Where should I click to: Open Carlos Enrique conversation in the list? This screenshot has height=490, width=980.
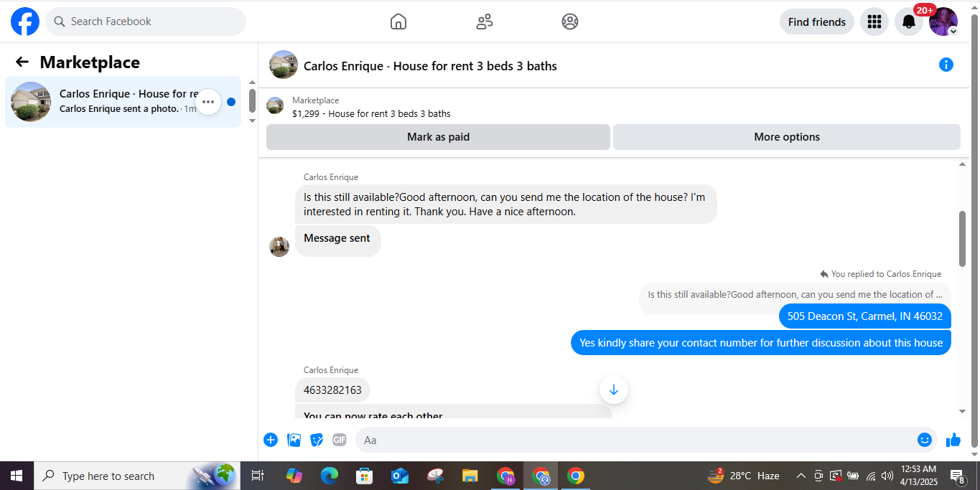pos(123,102)
